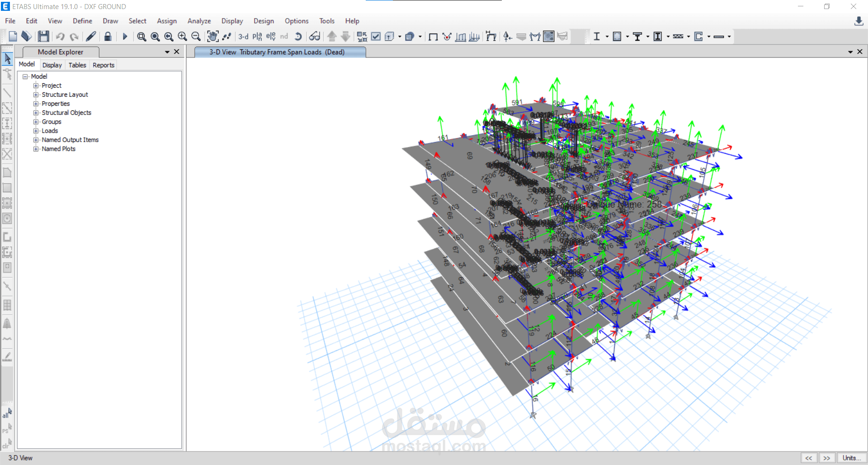Click the Redo arrow in the toolbar
The image size is (868, 465).
click(74, 37)
